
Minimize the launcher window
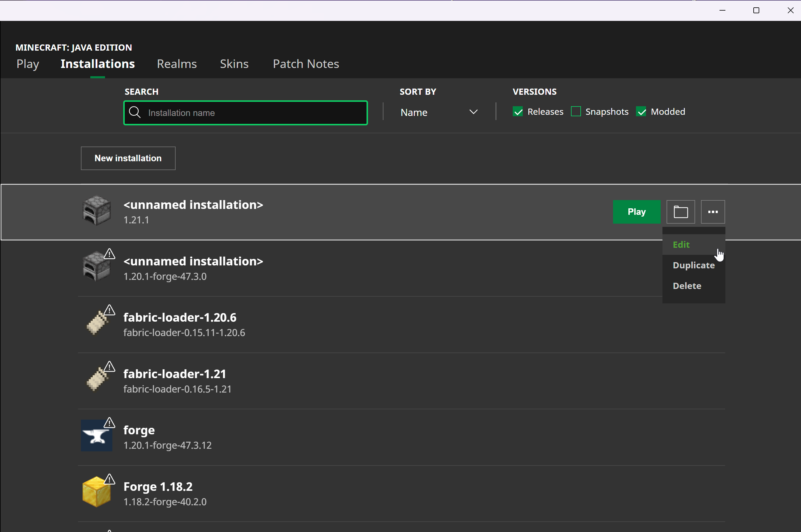click(722, 11)
